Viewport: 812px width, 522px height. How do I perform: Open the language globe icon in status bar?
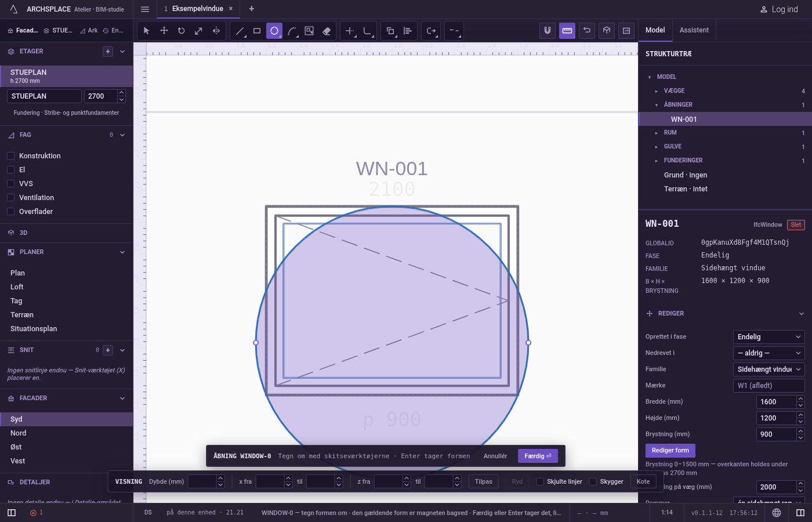777,513
